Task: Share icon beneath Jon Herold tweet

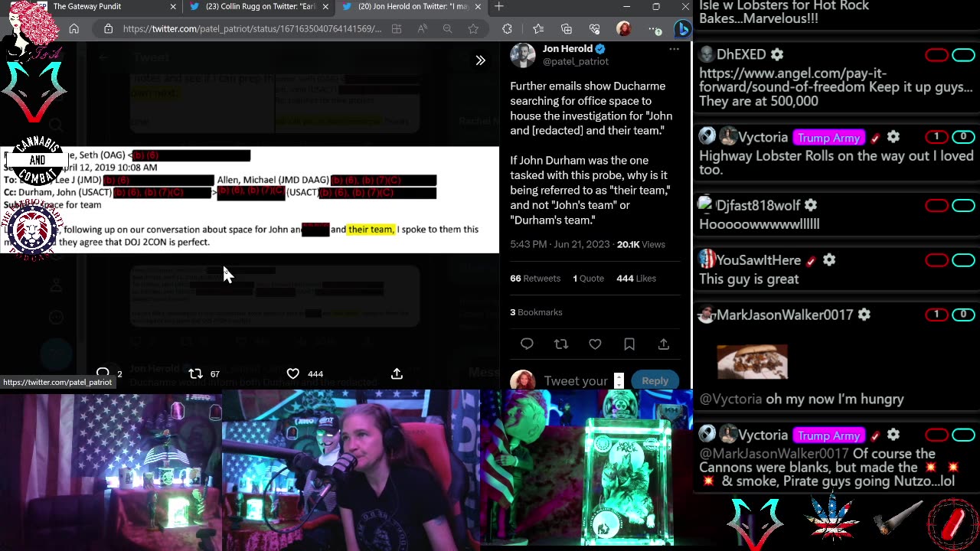Action: coord(664,344)
